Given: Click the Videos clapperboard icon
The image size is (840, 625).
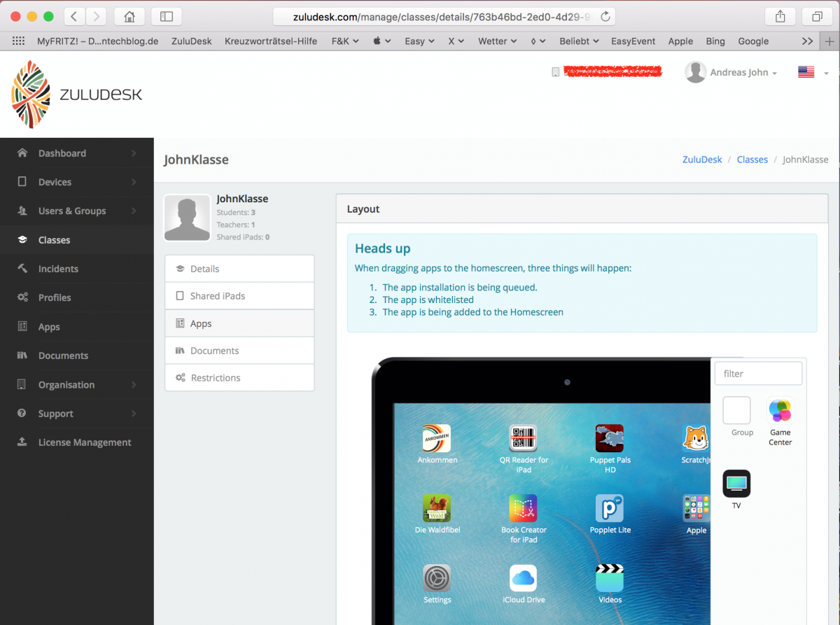Looking at the screenshot, I should 610,578.
